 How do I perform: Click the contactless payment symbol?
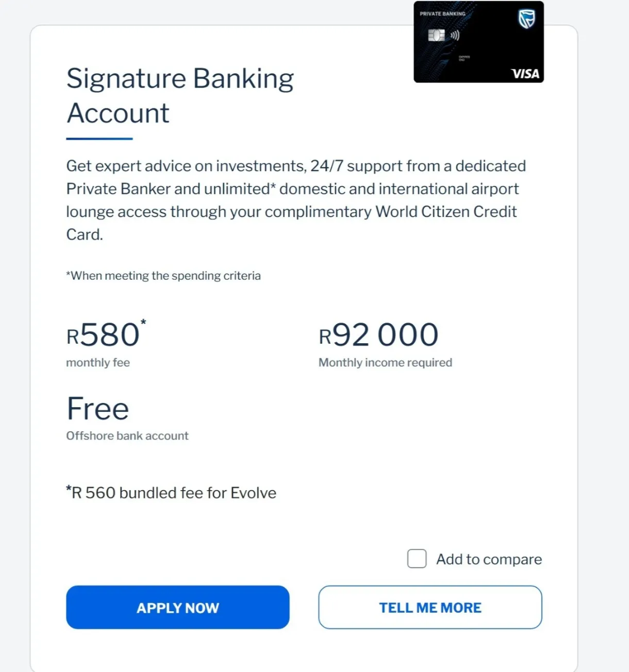coord(455,35)
